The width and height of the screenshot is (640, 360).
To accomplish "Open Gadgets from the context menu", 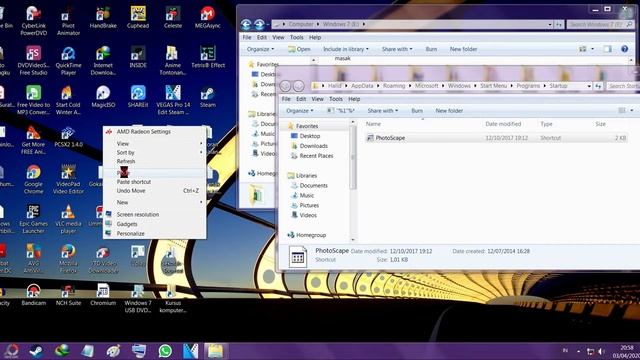I will point(154,224).
